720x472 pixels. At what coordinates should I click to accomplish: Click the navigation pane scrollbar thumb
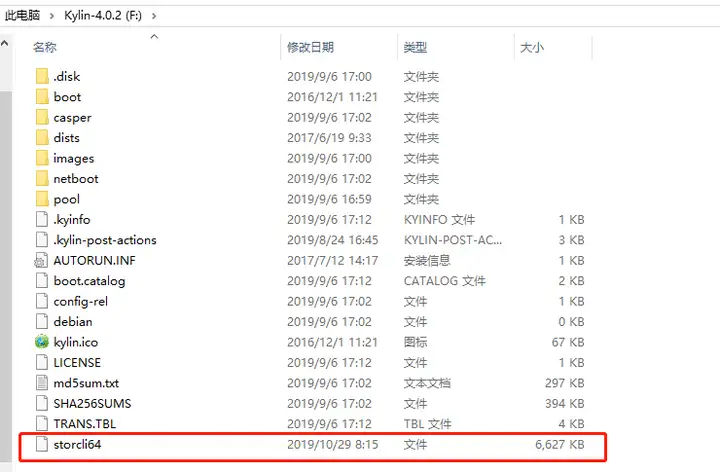click(x=6, y=275)
